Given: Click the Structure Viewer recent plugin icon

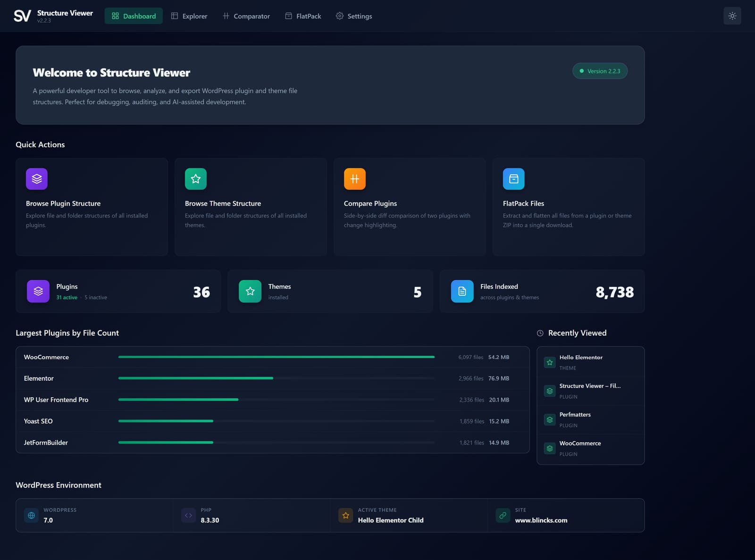Looking at the screenshot, I should pyautogui.click(x=550, y=391).
